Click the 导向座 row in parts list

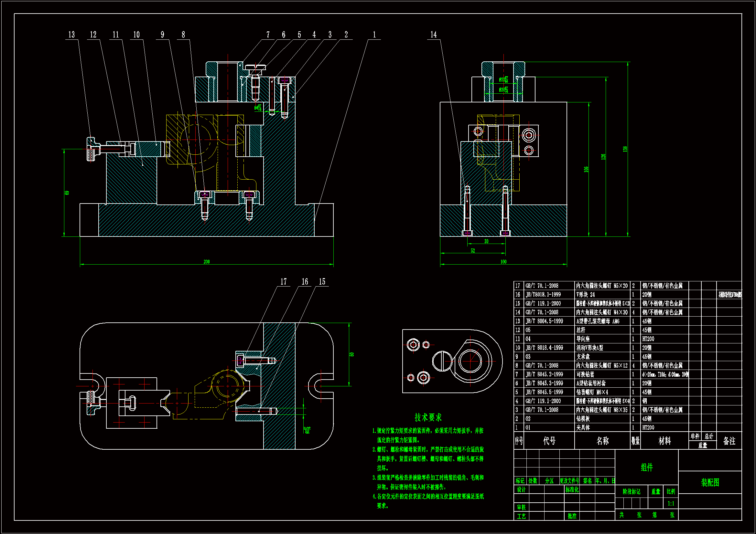pos(583,339)
